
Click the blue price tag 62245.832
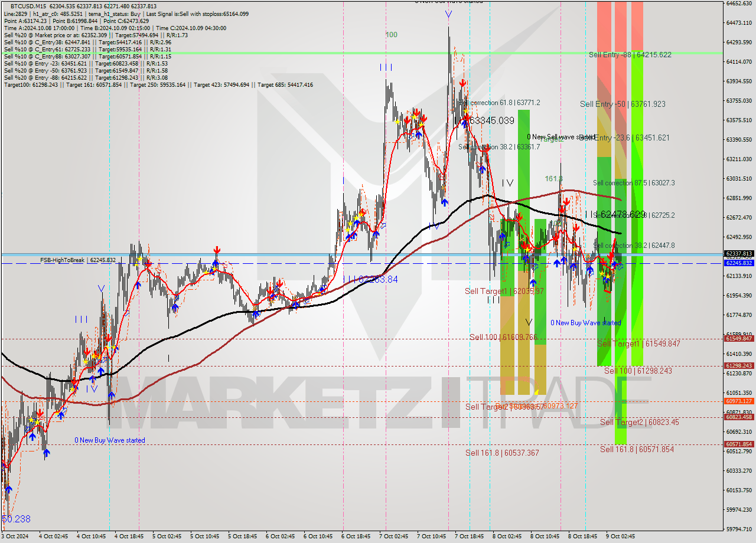pyautogui.click(x=738, y=263)
